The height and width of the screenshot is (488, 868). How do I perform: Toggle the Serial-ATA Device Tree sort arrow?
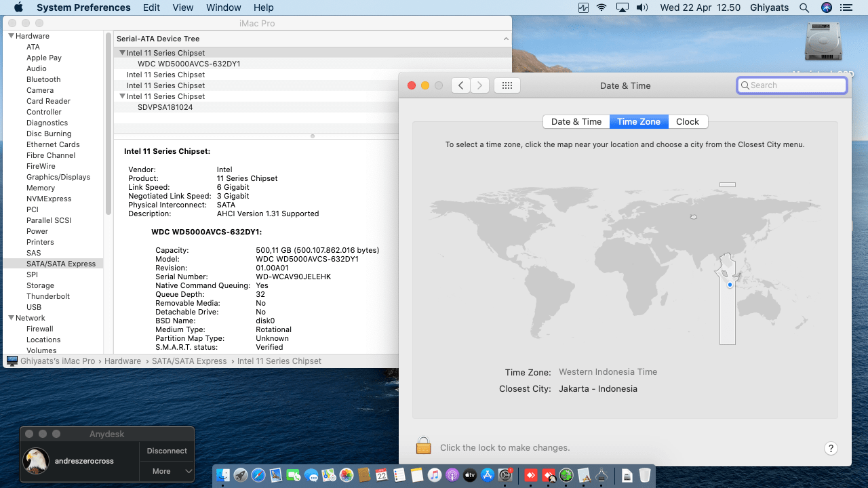(505, 39)
